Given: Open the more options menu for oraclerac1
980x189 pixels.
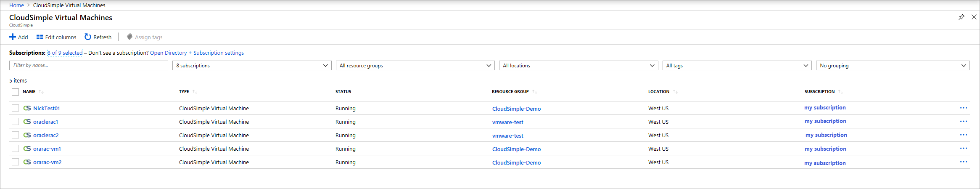Looking at the screenshot, I should [x=964, y=122].
